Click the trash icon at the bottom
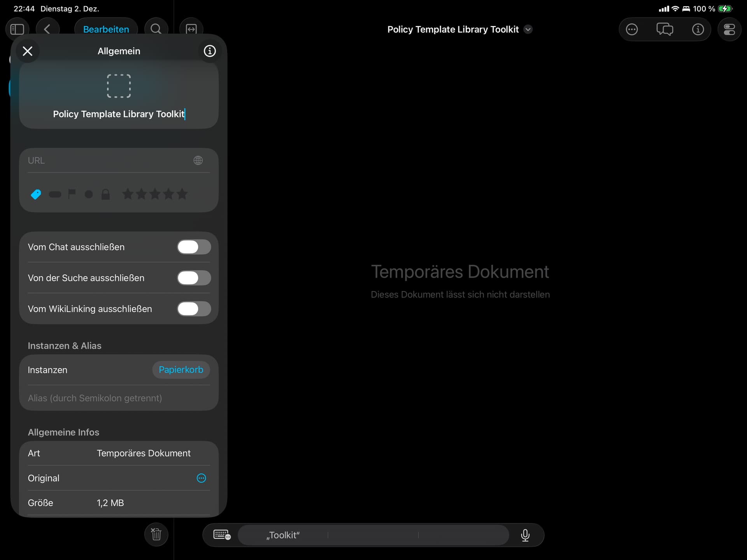 [x=156, y=534]
